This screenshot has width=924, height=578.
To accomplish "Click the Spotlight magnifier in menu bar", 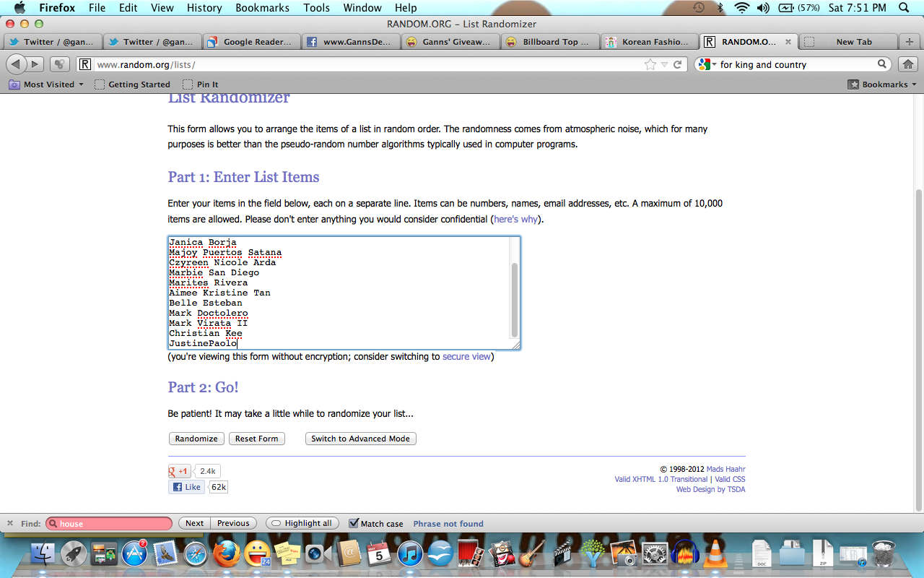I will (904, 8).
